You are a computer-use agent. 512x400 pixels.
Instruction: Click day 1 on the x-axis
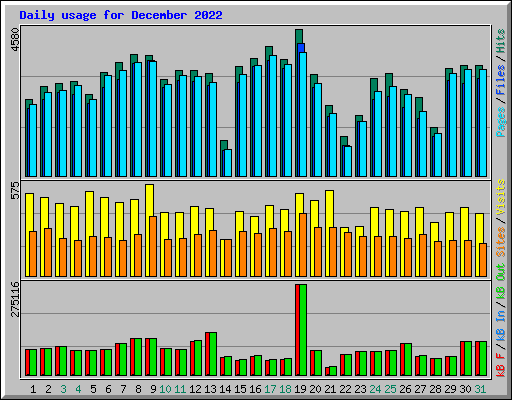[x=33, y=389]
